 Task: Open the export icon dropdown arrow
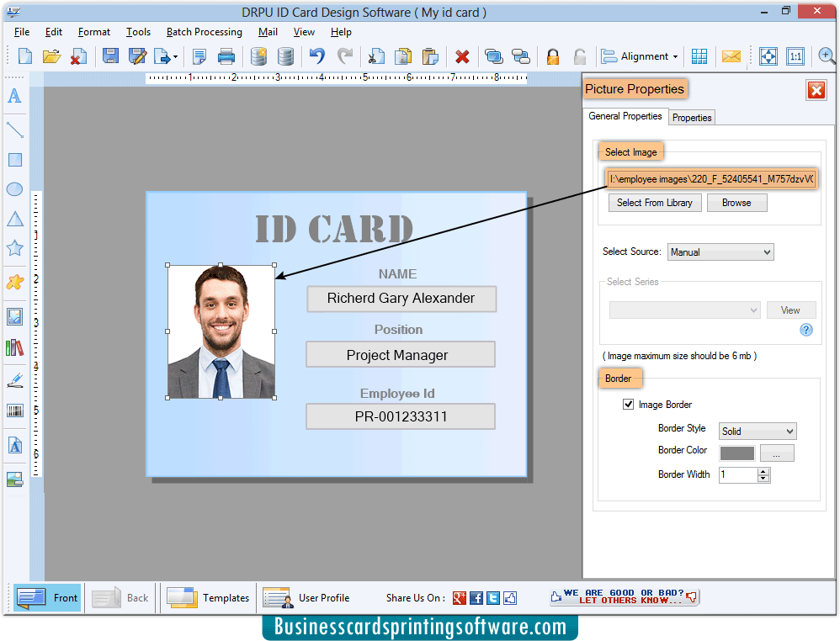(x=175, y=56)
